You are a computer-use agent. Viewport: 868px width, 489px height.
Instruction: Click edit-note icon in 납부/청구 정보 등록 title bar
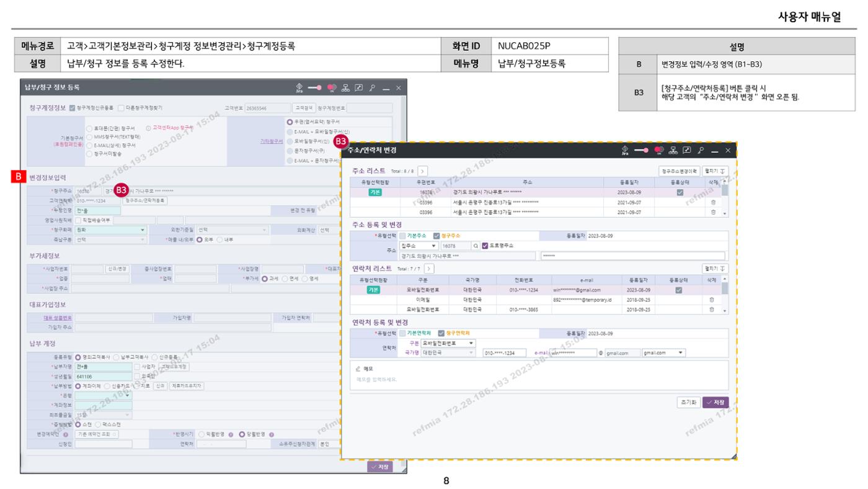[358, 88]
